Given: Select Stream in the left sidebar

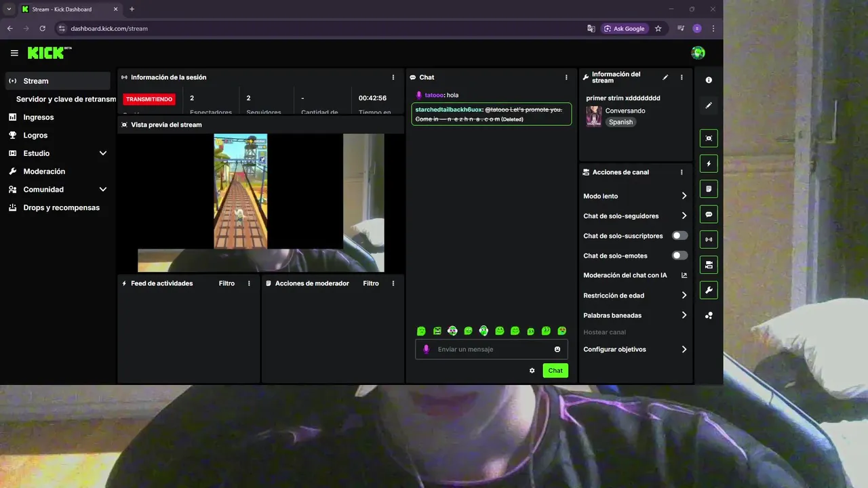Looking at the screenshot, I should (x=58, y=81).
